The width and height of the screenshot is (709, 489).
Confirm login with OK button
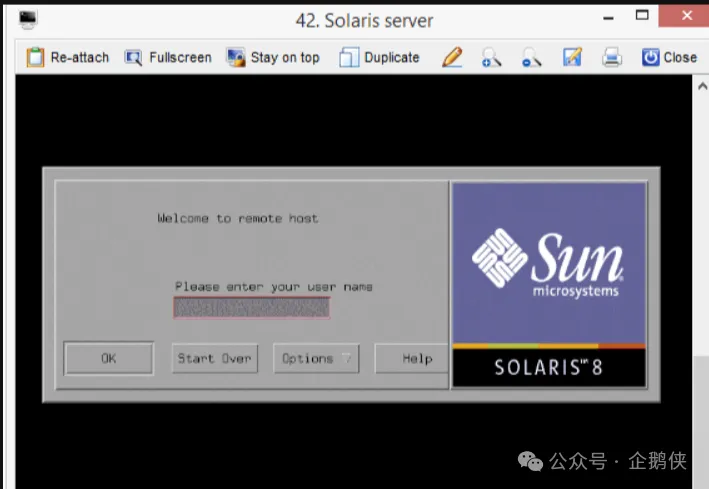109,358
